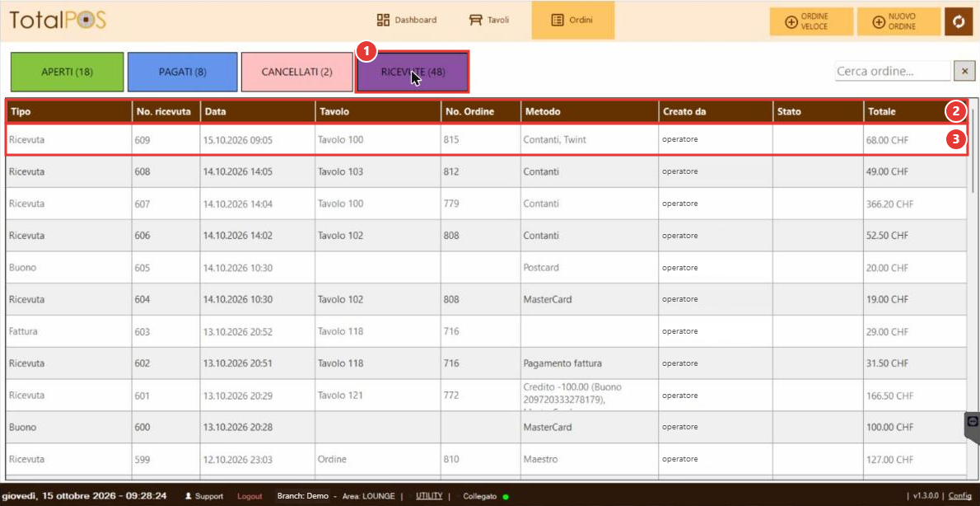This screenshot has height=506, width=980.
Task: Clear the order search with the x button
Action: click(964, 72)
